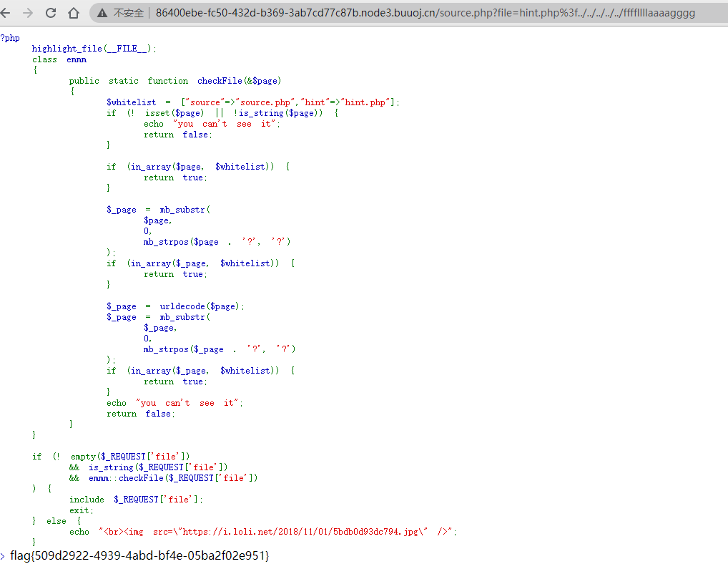The width and height of the screenshot is (728, 564).
Task: Click the highlight_file(__FILE__); line
Action: 94,49
